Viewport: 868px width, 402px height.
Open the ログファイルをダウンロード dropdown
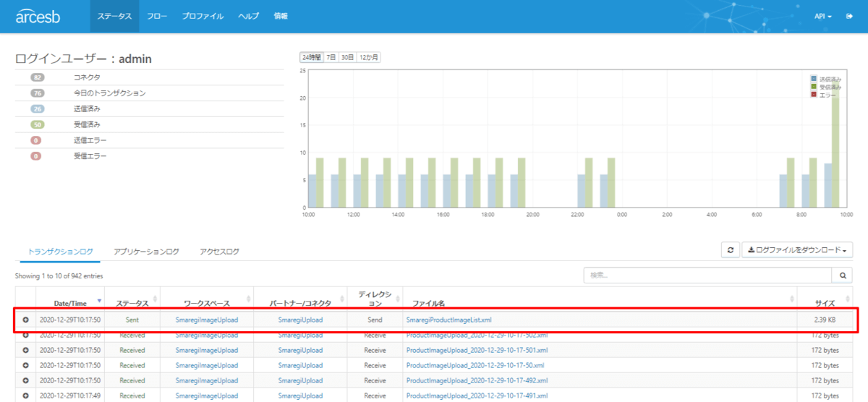[x=797, y=250]
